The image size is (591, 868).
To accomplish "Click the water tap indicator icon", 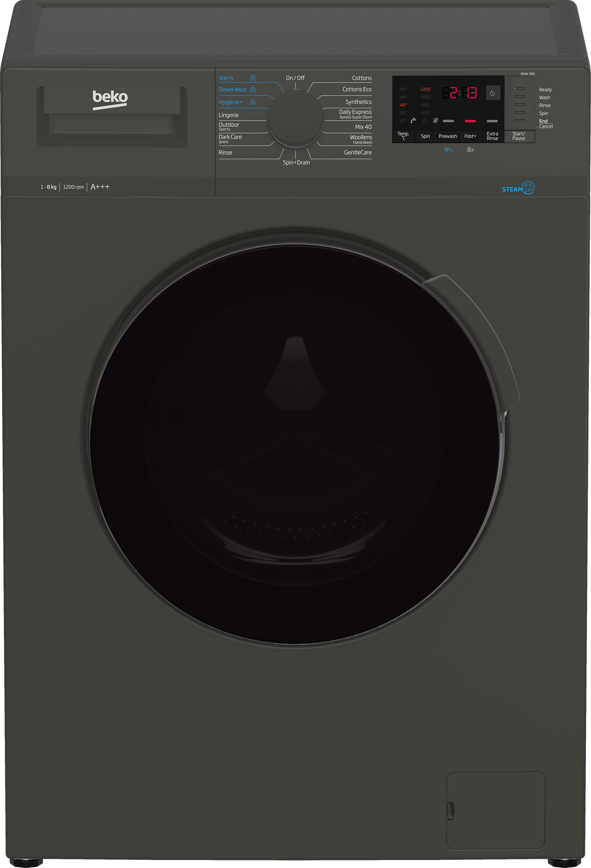I will [413, 120].
